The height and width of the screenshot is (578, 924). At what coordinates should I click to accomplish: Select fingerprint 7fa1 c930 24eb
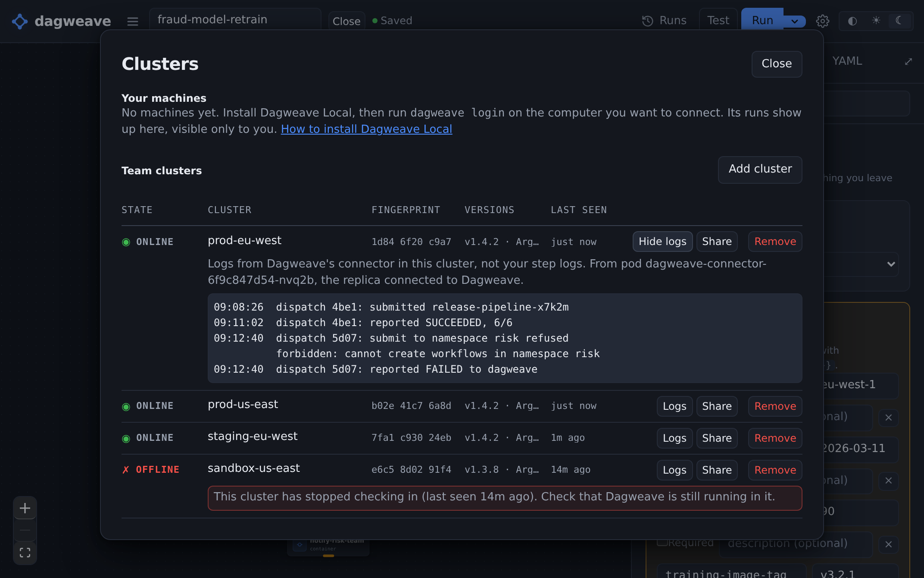coord(411,438)
